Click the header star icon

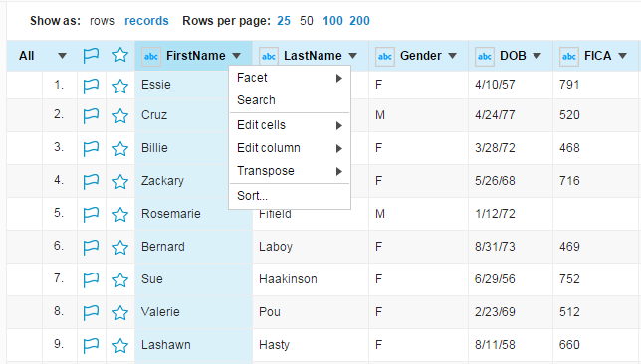120,55
